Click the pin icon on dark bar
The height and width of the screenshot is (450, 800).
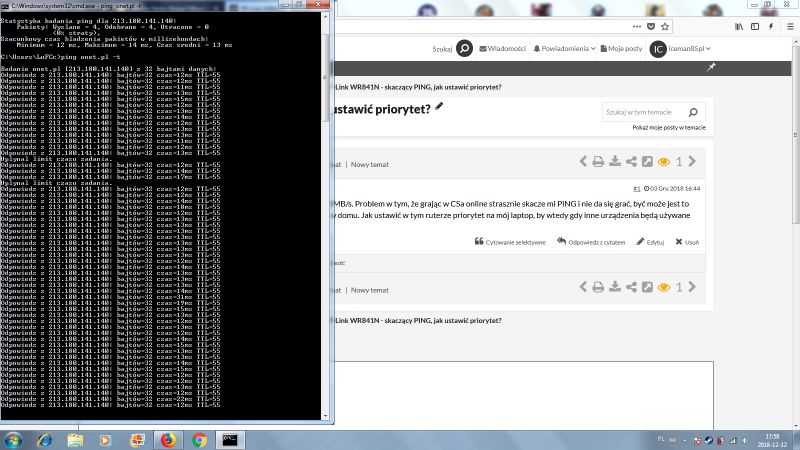[x=711, y=67]
